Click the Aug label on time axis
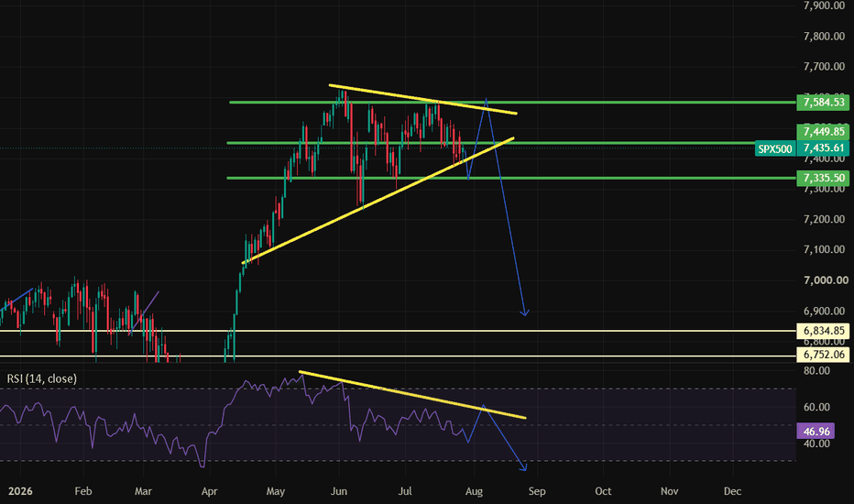 click(x=474, y=491)
